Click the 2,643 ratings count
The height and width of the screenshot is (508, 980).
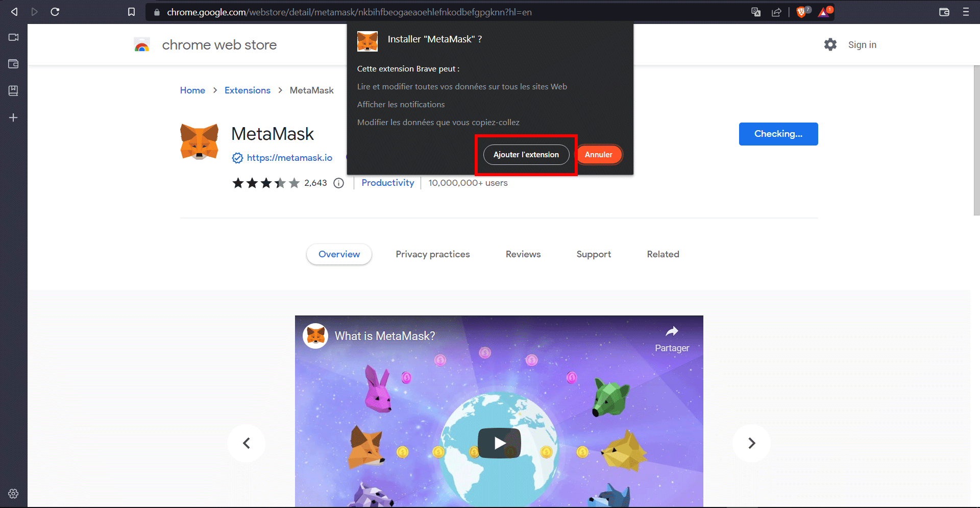[x=315, y=183]
